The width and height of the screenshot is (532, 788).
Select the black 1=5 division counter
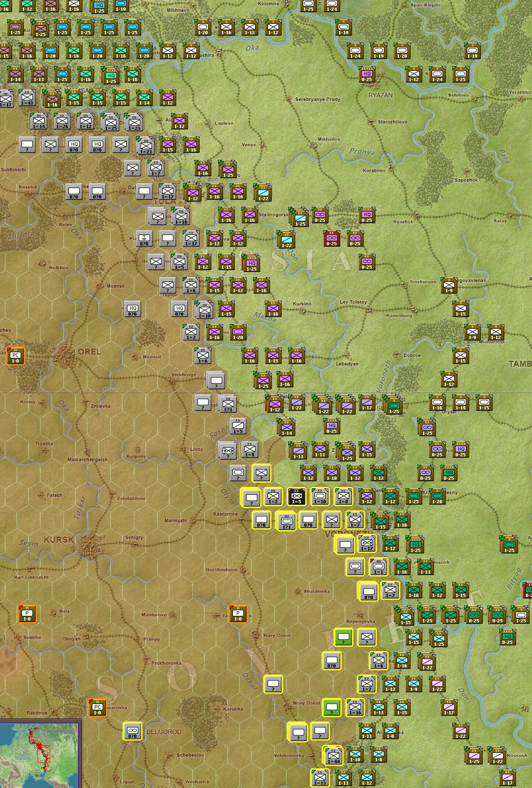click(296, 496)
